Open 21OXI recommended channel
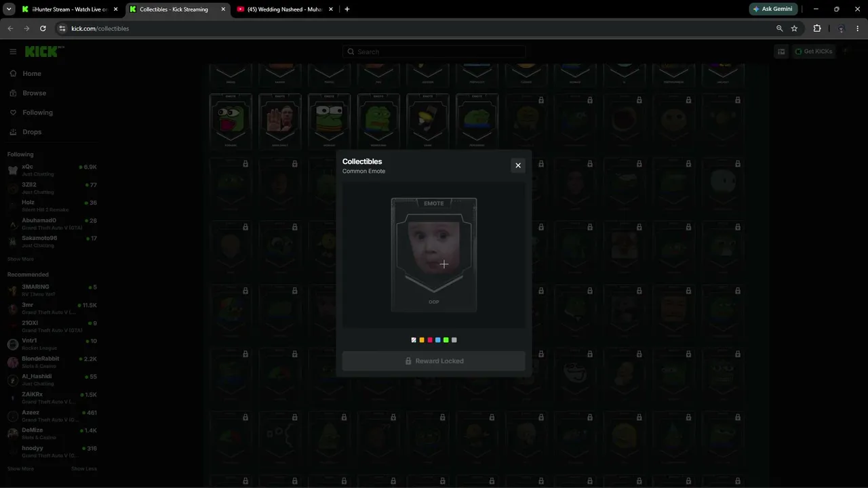Viewport: 868px width, 488px height. click(x=52, y=326)
